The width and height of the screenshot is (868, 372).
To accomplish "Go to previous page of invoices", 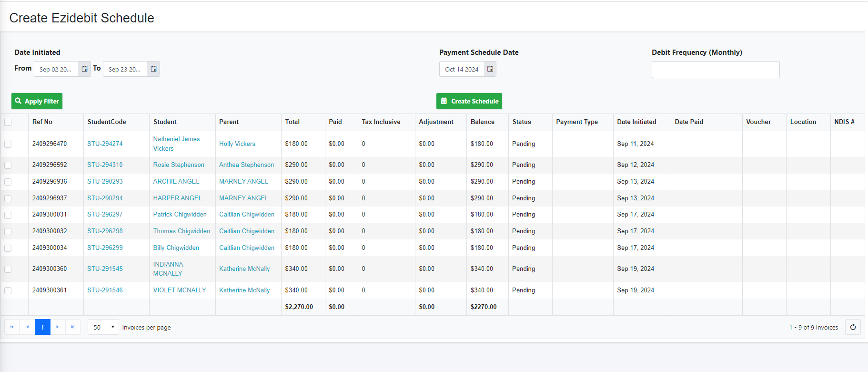I will [27, 327].
